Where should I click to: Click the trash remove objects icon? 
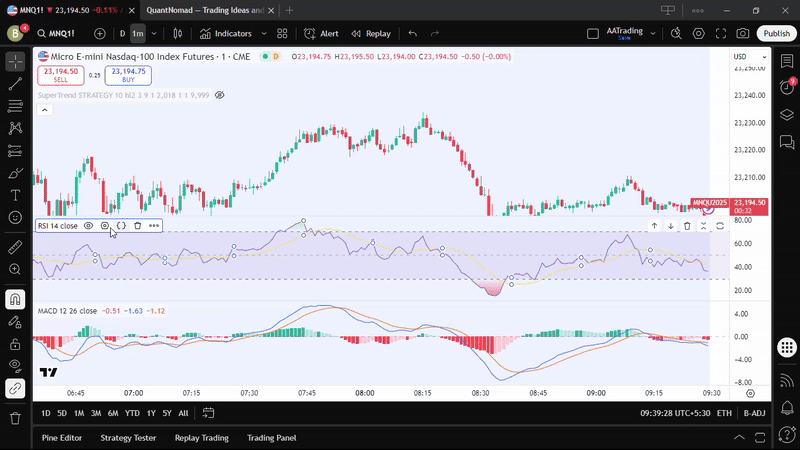15,418
